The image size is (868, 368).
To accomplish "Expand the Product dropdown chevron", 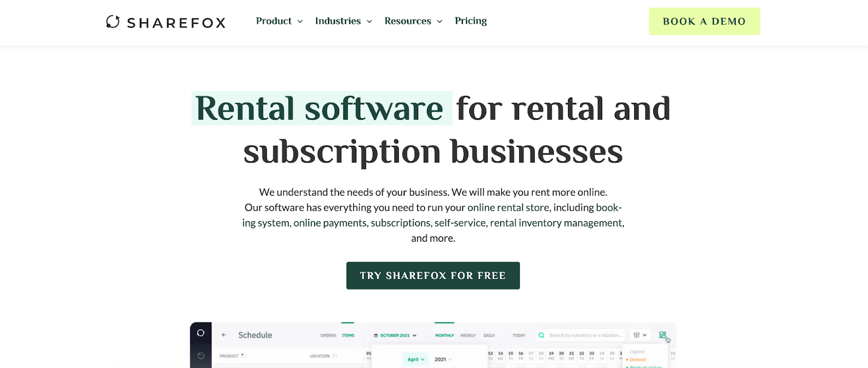I will [x=300, y=22].
